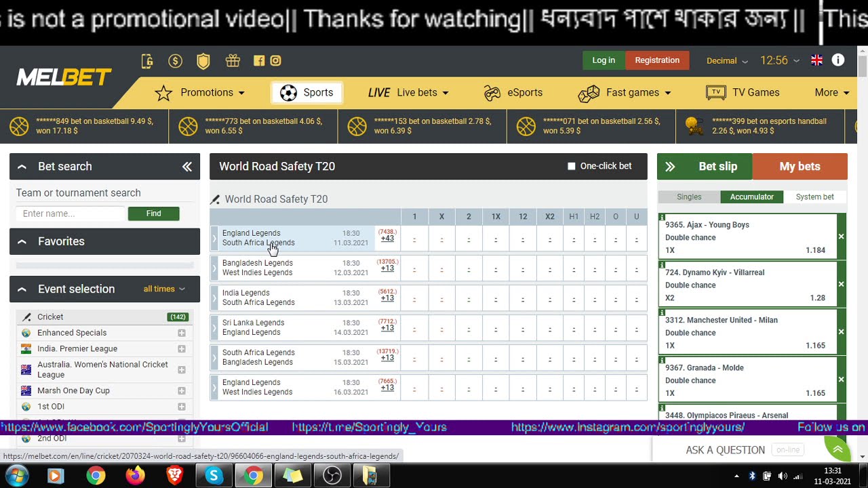The width and height of the screenshot is (868, 488).
Task: Expand India. Premier League category
Action: (182, 349)
